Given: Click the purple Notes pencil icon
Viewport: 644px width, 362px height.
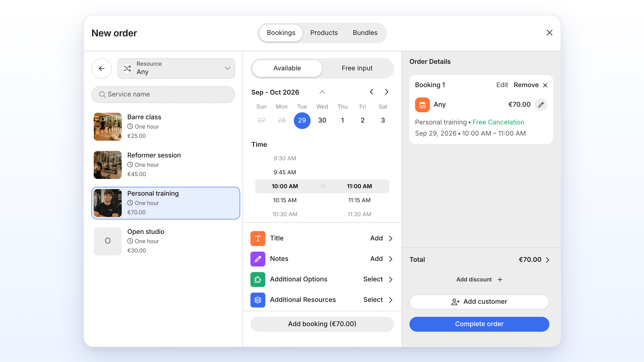Looking at the screenshot, I should click(x=258, y=259).
